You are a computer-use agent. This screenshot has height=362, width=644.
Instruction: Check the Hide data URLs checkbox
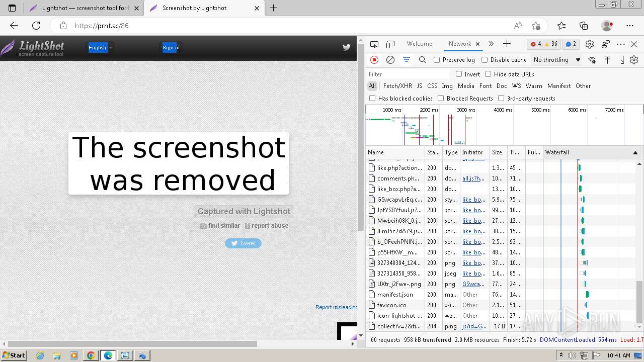(488, 74)
